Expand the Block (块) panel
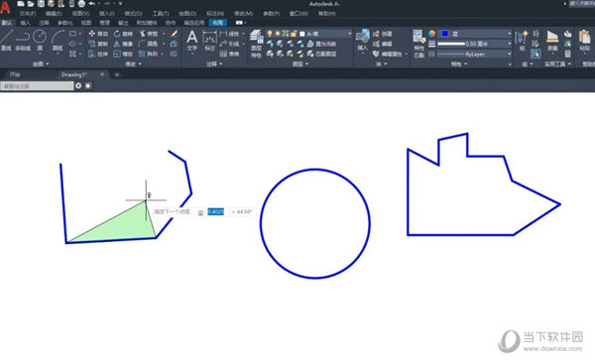The width and height of the screenshot is (595, 364). tap(381, 64)
